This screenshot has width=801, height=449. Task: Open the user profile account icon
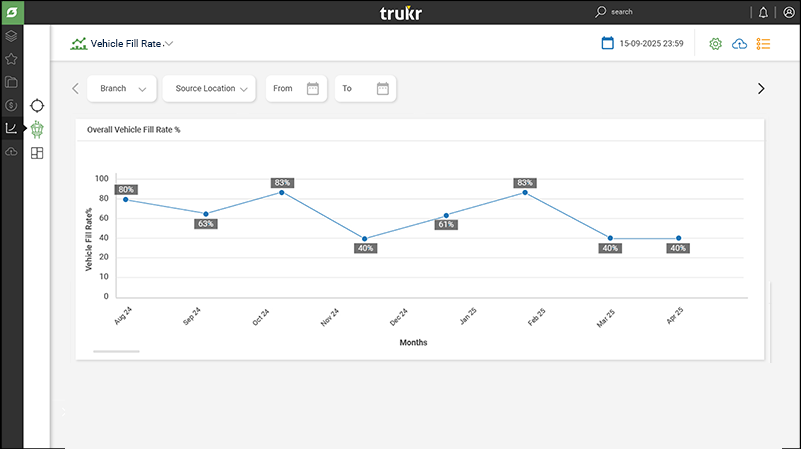[788, 12]
